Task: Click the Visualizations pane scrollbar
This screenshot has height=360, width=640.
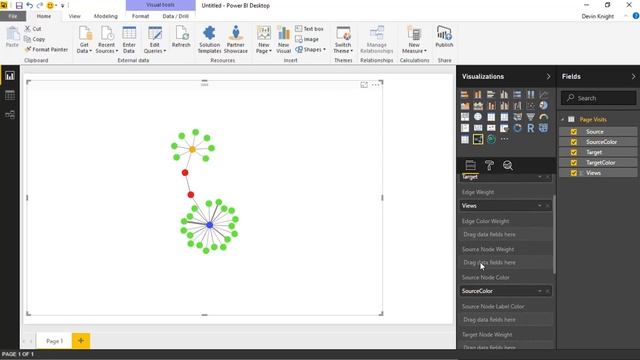Action: point(554,234)
